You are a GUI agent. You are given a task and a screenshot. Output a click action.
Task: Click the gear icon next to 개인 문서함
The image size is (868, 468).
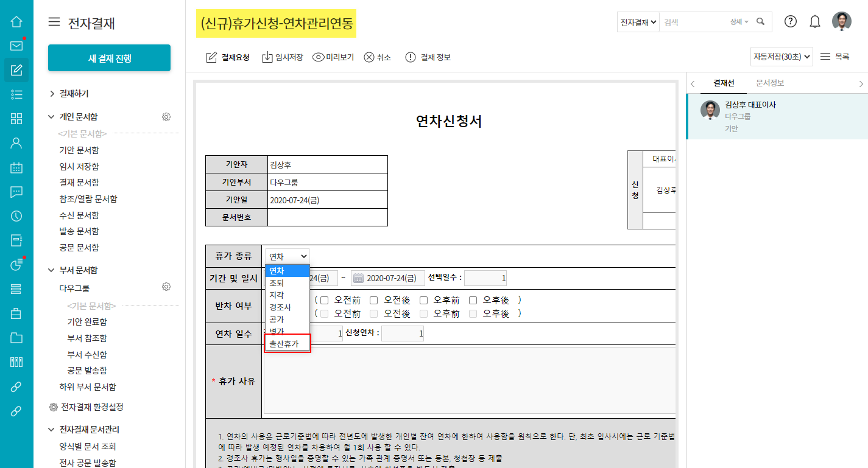(166, 117)
